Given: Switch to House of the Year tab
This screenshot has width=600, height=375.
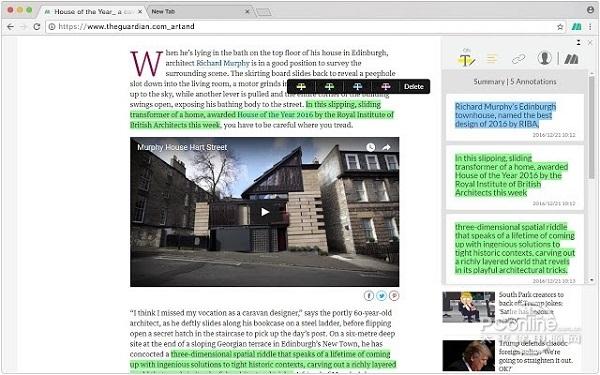Looking at the screenshot, I should pyautogui.click(x=93, y=12).
